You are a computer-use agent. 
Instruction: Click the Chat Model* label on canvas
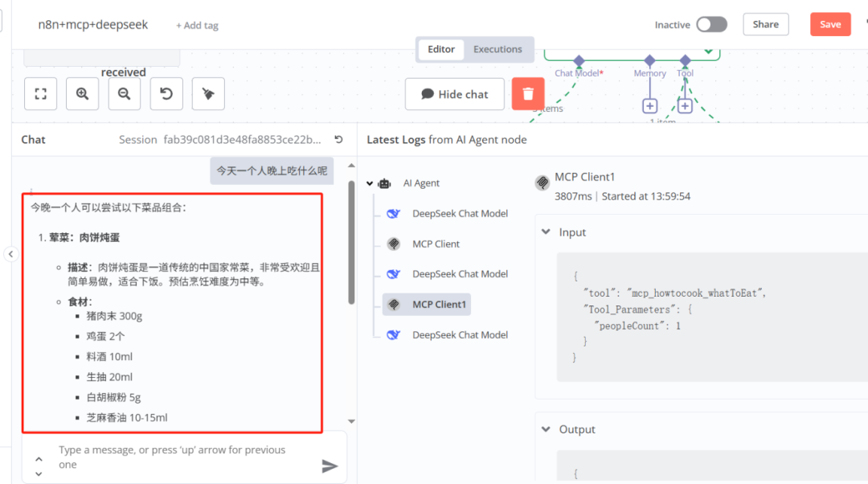tap(579, 73)
